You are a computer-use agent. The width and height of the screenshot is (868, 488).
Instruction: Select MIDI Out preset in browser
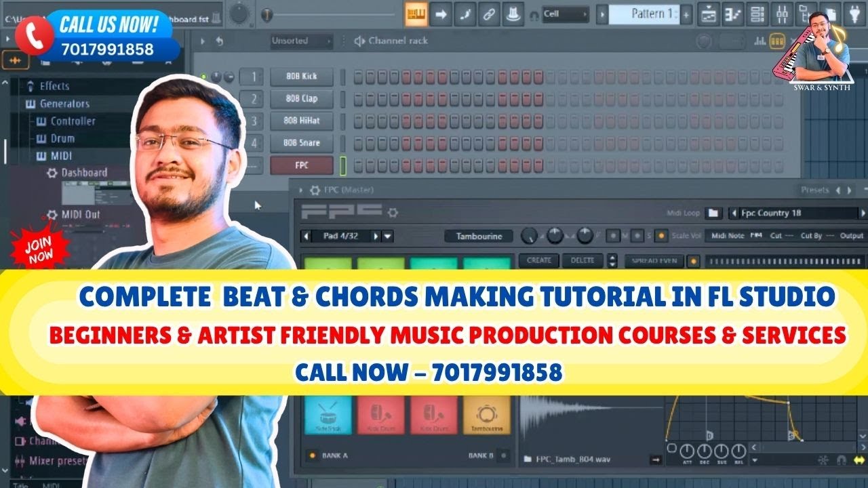pos(73,215)
